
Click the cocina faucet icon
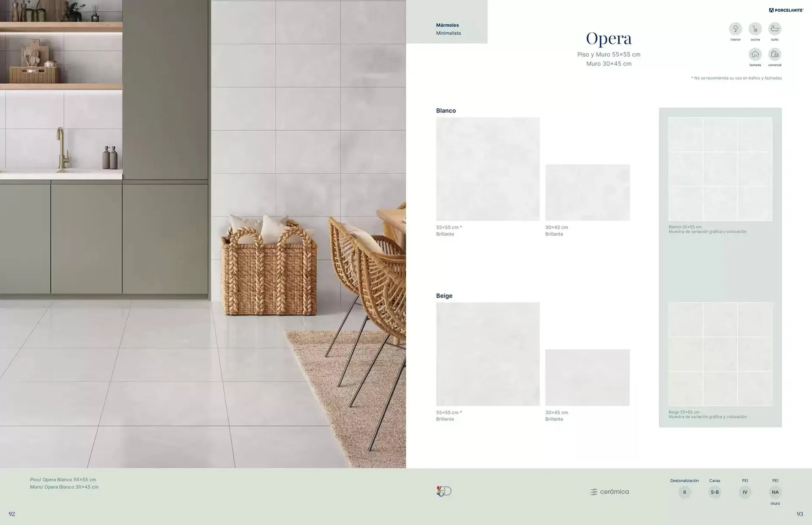coord(755,29)
